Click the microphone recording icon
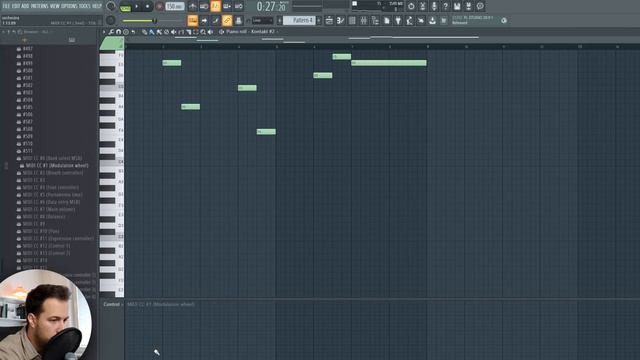This screenshot has width=640, height=360. tap(434, 6)
